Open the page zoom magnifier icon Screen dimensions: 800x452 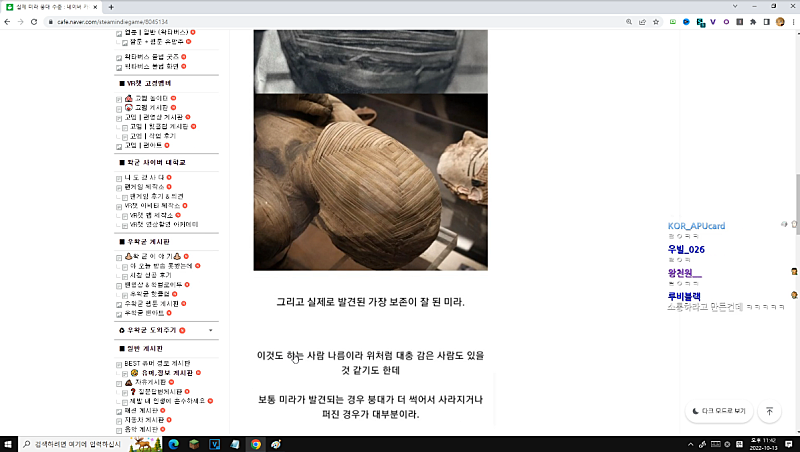click(x=629, y=22)
